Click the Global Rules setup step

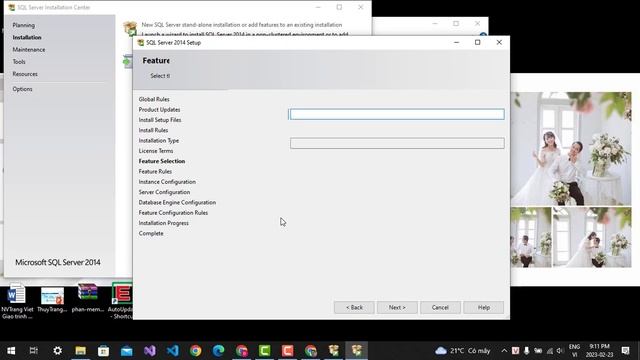(x=154, y=99)
